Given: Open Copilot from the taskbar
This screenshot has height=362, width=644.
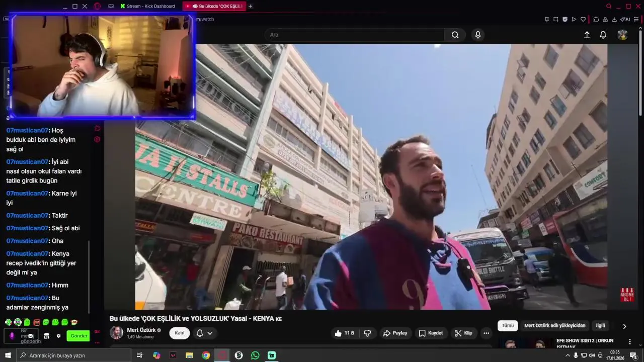Looking at the screenshot, I should [156, 355].
